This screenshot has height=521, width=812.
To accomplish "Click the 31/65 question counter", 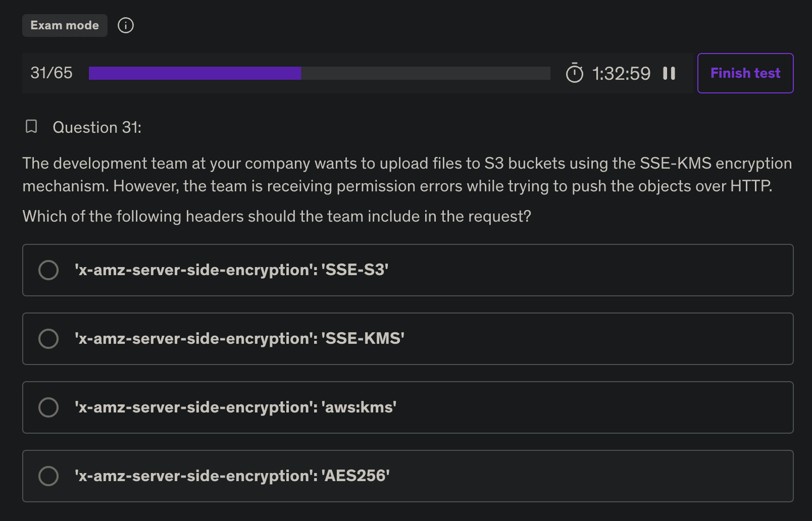I will tap(52, 73).
